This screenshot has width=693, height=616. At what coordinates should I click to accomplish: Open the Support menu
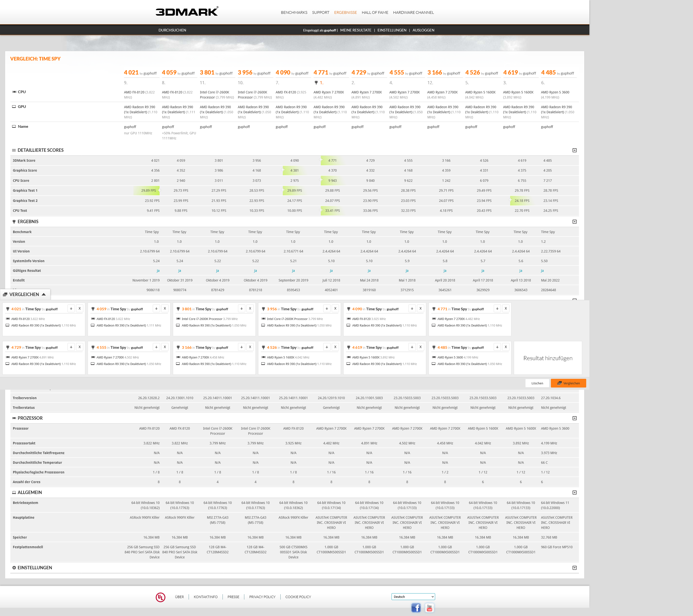pos(321,13)
